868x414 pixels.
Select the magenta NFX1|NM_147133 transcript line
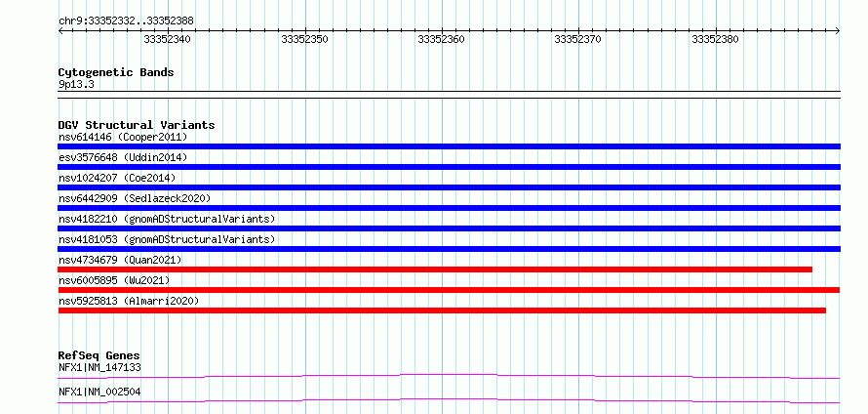(x=449, y=376)
